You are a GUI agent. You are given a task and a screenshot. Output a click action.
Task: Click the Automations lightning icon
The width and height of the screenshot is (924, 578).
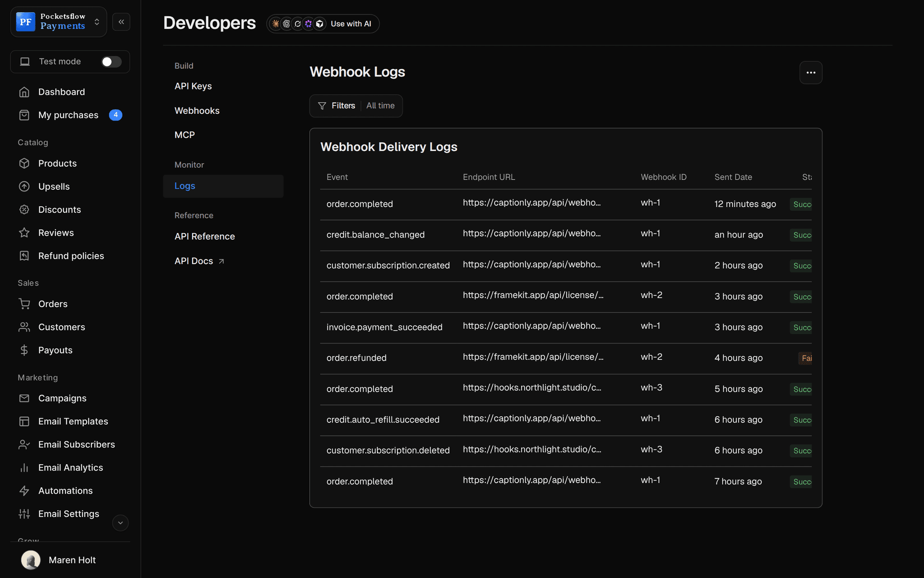click(x=24, y=491)
